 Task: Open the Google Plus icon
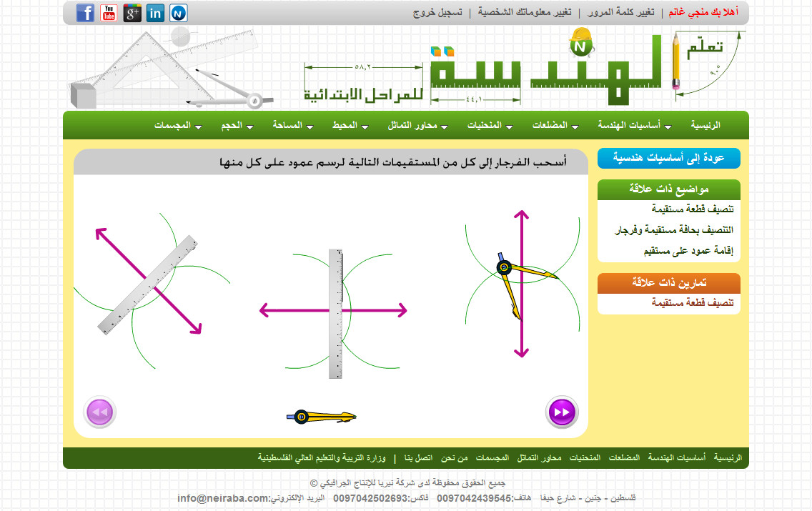(x=132, y=13)
